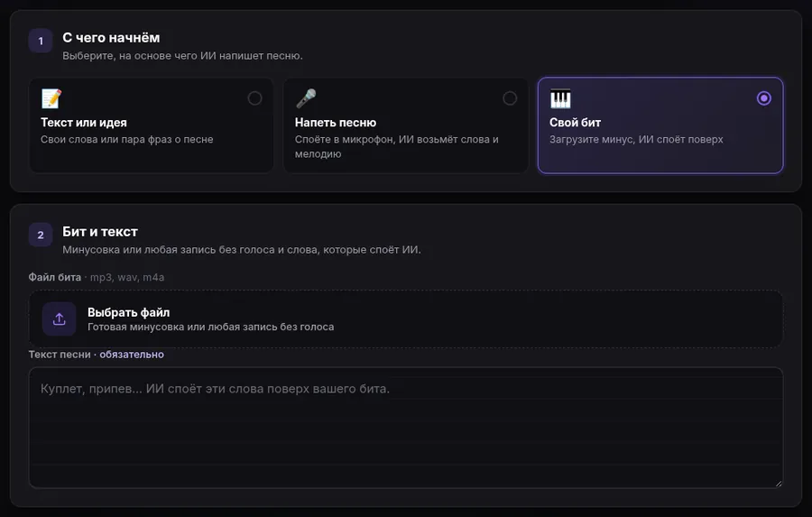The image size is (812, 517).
Task: Click the upload arrow icon beside Выбрать файл
Action: click(59, 319)
